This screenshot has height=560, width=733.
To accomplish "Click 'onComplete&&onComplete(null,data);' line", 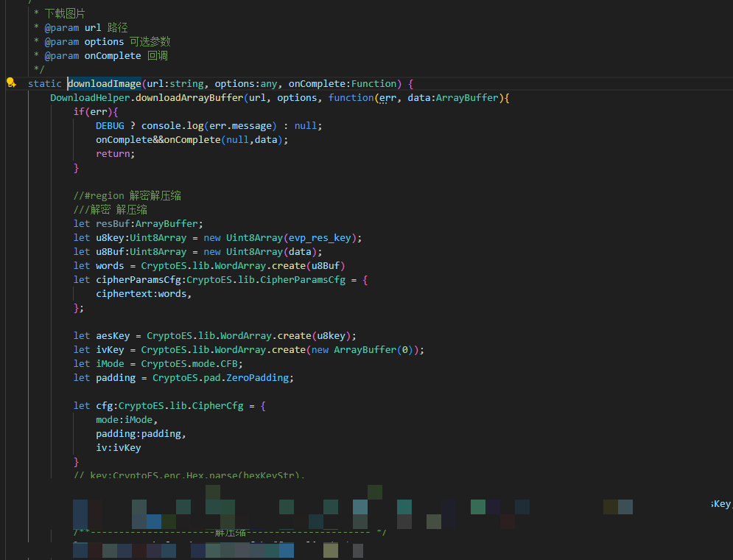I will coord(192,140).
